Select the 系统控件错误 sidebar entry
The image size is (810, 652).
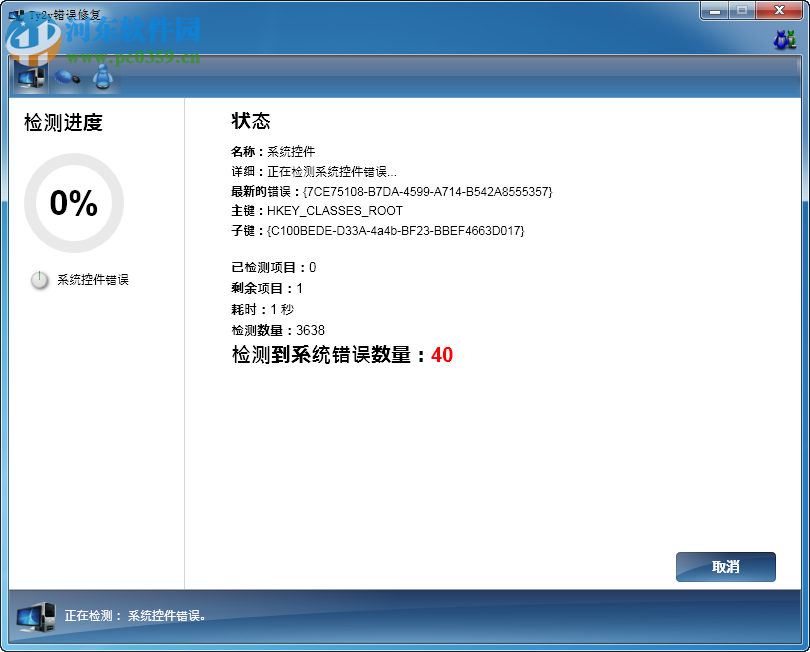(x=93, y=280)
